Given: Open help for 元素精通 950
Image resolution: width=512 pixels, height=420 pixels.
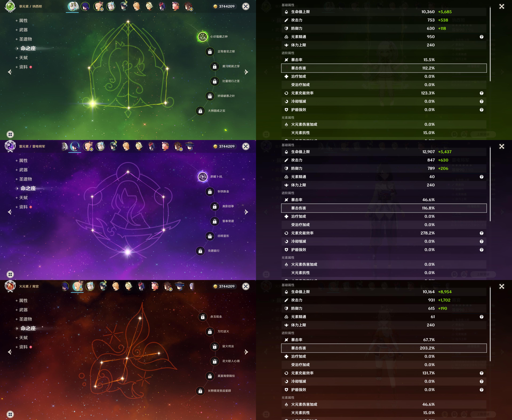Looking at the screenshot, I should 481,37.
